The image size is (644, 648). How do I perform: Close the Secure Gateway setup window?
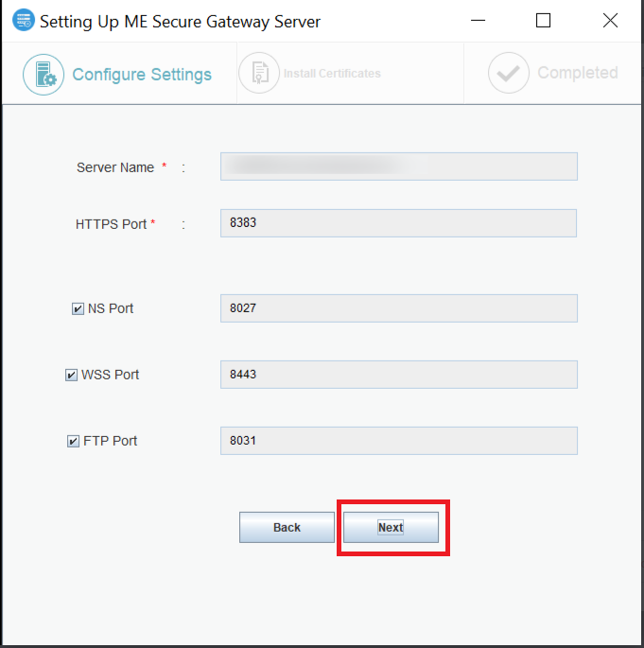coord(610,21)
